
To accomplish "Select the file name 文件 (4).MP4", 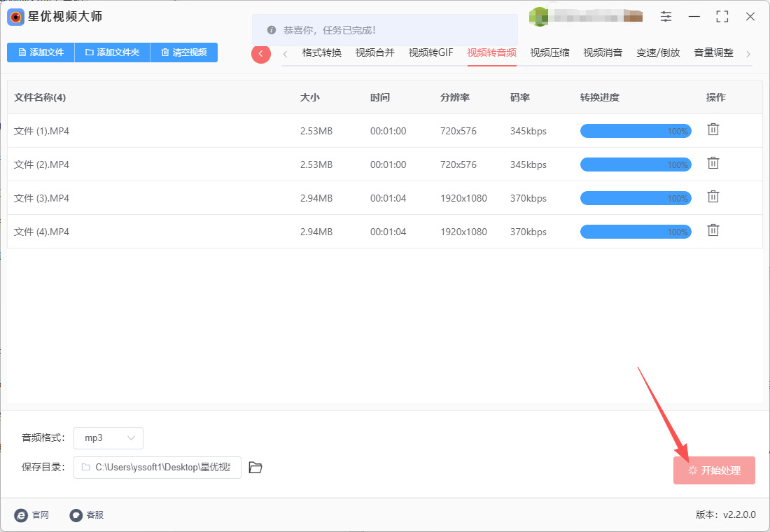I will point(41,232).
